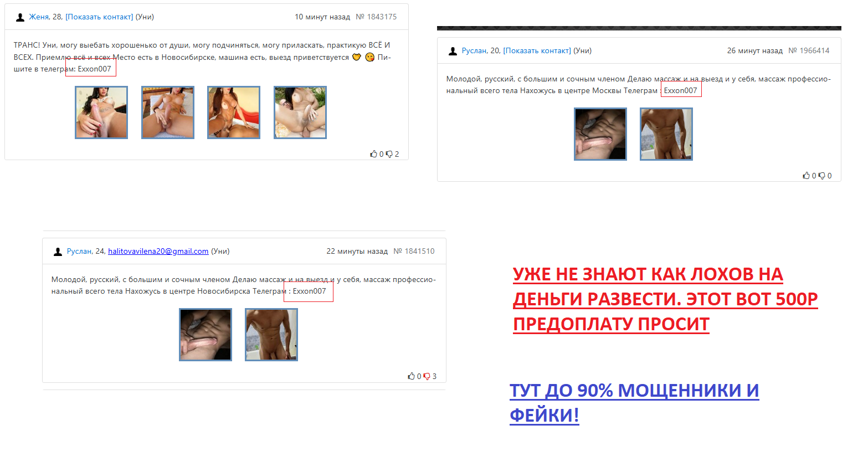
Task: Open Руслан, 24 profile name link
Action: (x=79, y=252)
